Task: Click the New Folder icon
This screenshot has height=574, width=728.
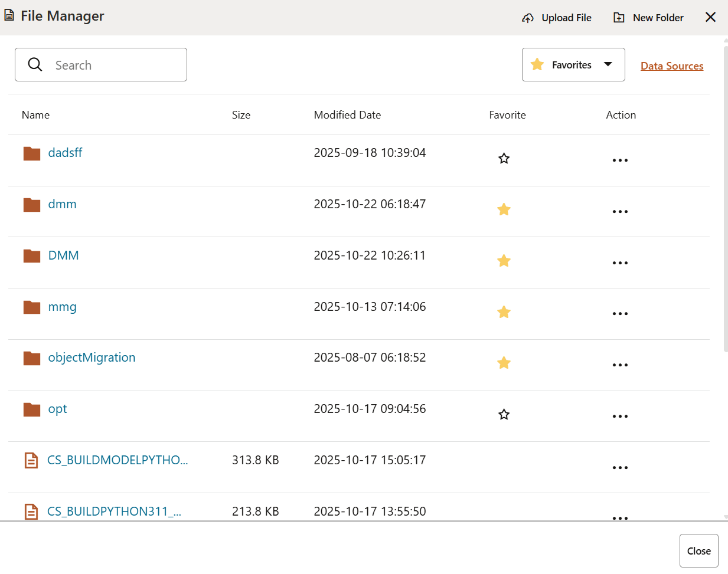Action: pyautogui.click(x=619, y=18)
